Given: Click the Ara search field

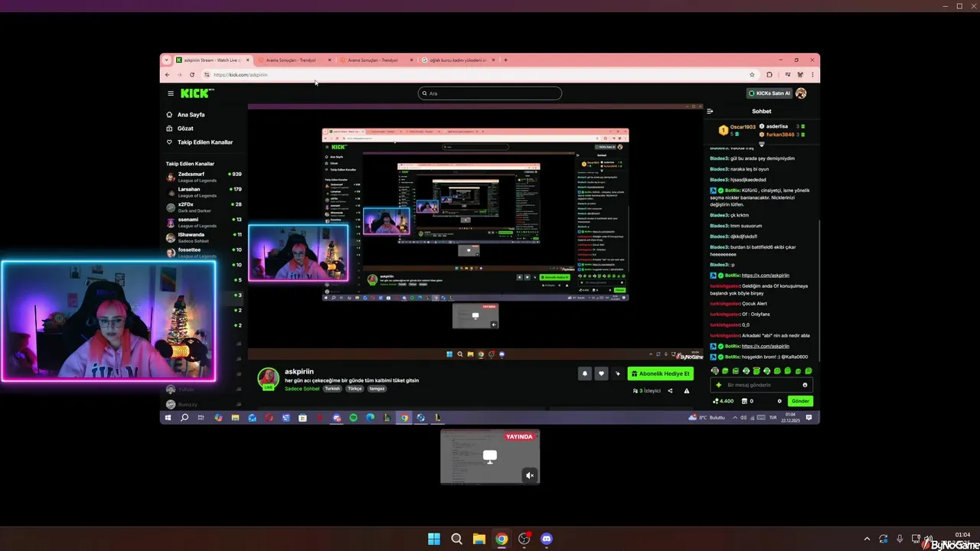Looking at the screenshot, I should (x=490, y=93).
